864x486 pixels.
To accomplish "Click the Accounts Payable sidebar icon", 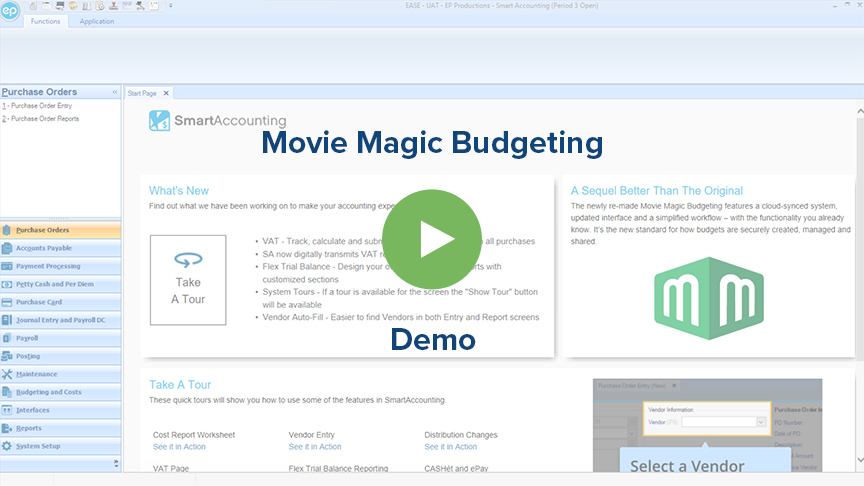I will (x=8, y=248).
